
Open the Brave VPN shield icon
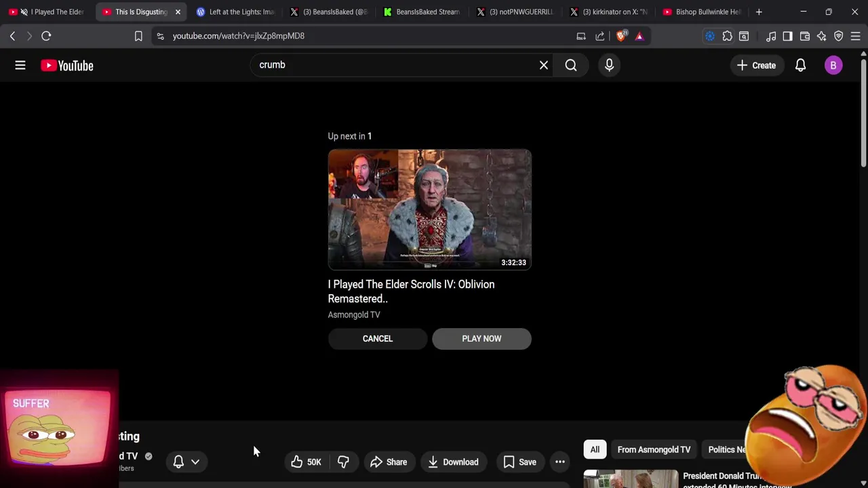[x=839, y=36]
